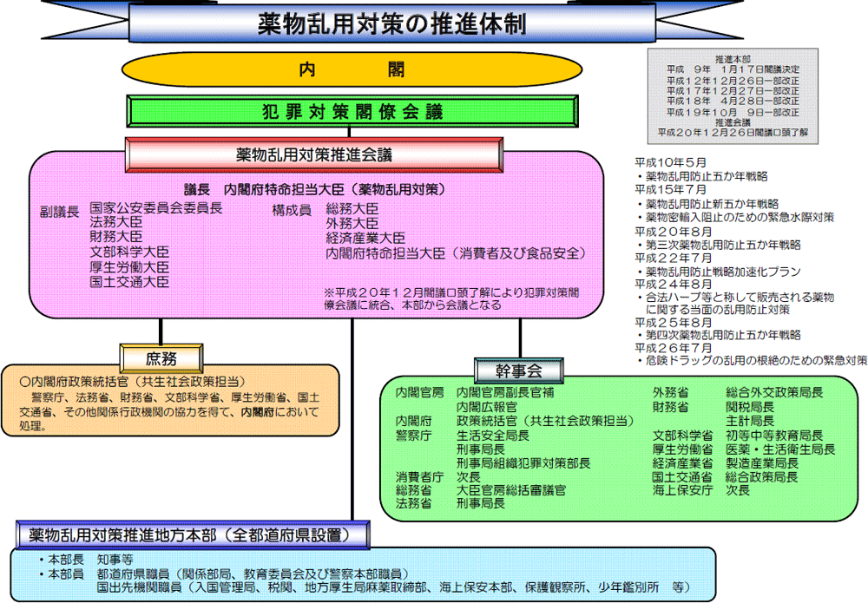868x603 pixels.
Task: Select the yellow 内閣 ellipse
Action: tap(352, 70)
